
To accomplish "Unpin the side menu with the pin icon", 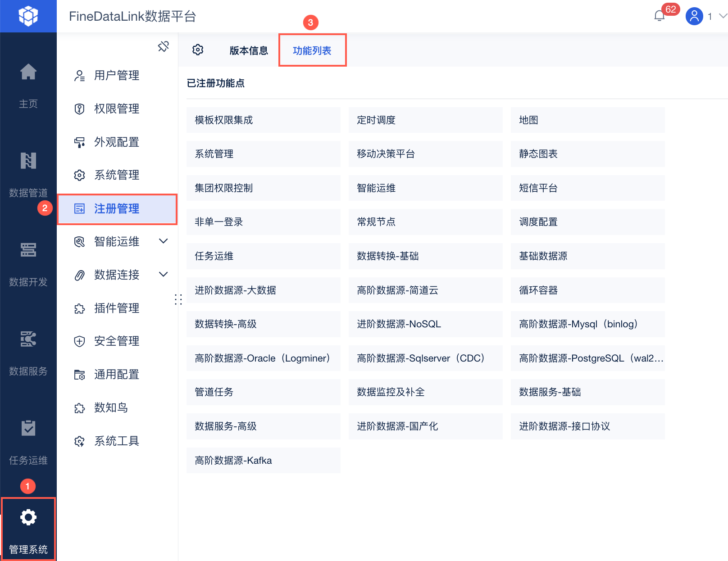I will coord(164,46).
